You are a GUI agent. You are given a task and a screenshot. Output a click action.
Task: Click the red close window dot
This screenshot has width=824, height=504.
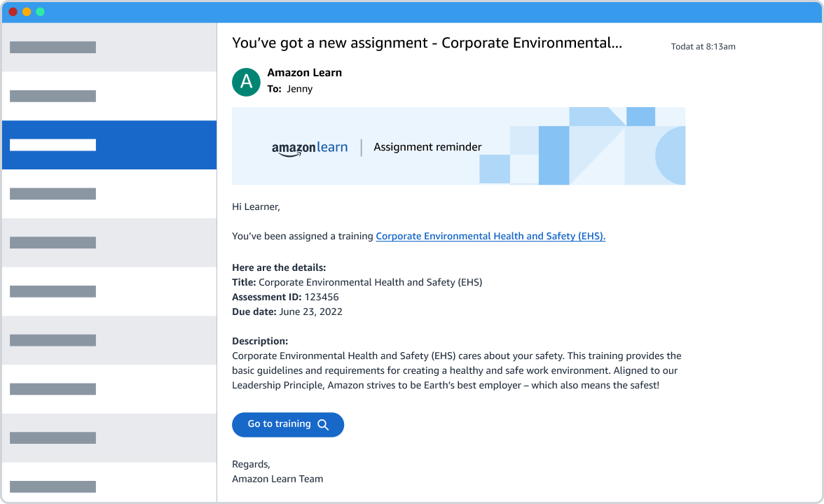coord(13,12)
